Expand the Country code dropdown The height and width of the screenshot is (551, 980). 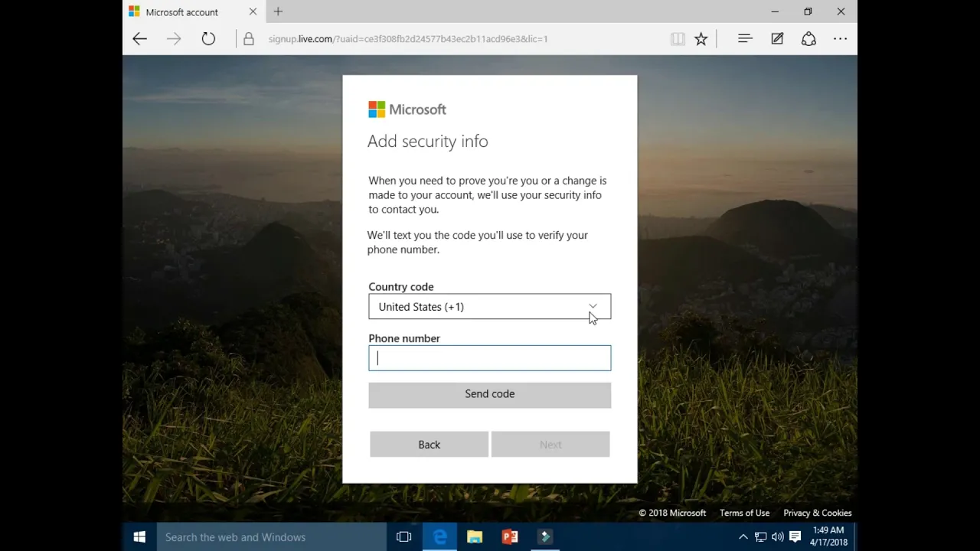pos(490,307)
